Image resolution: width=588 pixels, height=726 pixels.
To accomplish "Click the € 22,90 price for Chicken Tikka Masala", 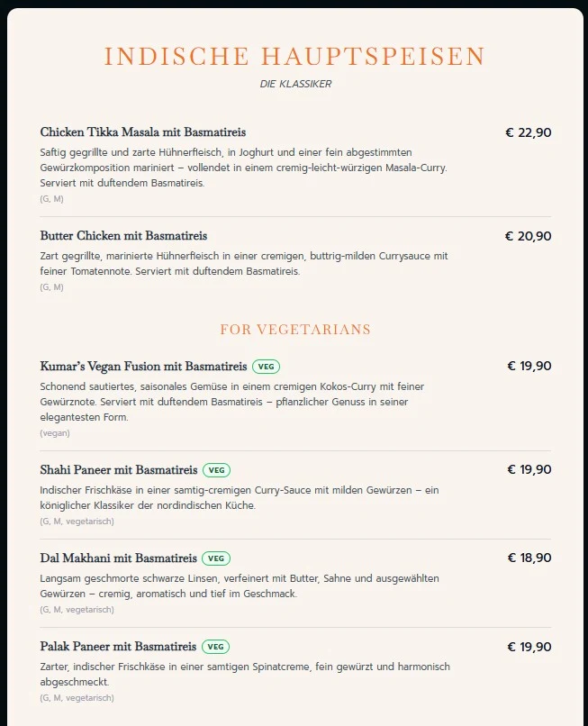I will (x=529, y=133).
